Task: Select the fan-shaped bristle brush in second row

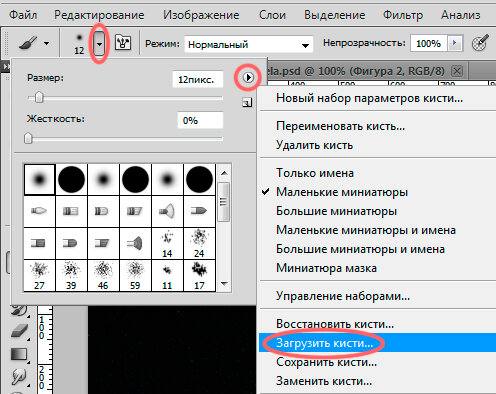Action: point(167,211)
